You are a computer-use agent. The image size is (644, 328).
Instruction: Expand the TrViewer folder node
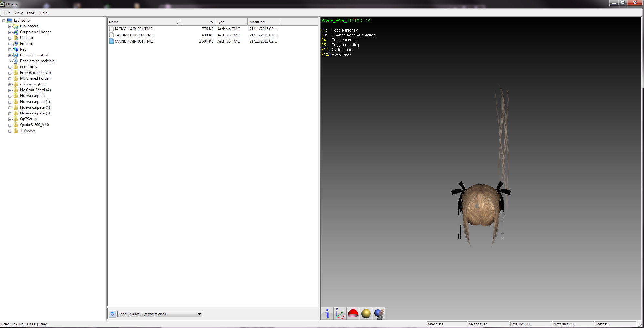(x=10, y=131)
